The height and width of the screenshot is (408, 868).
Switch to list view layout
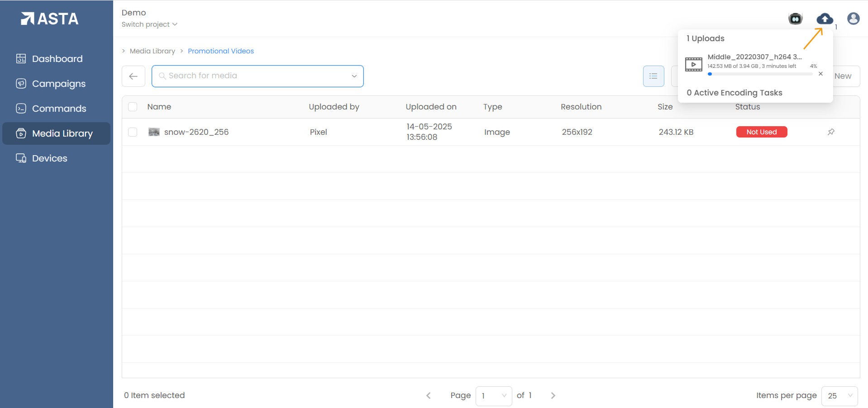point(653,76)
